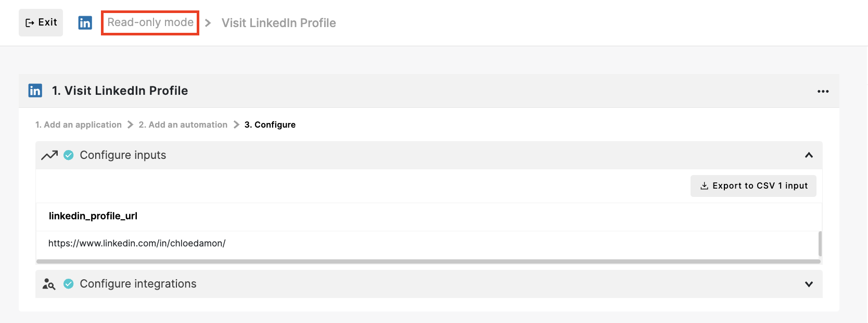868x323 pixels.
Task: Click Read-only mode breadcrumb
Action: pos(150,22)
